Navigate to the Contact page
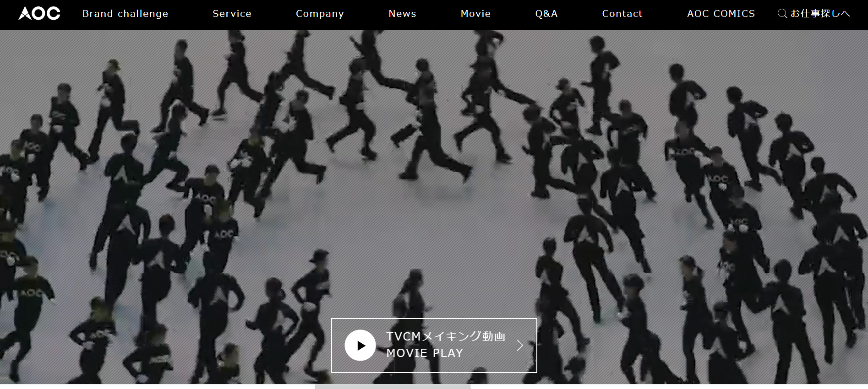 [622, 14]
